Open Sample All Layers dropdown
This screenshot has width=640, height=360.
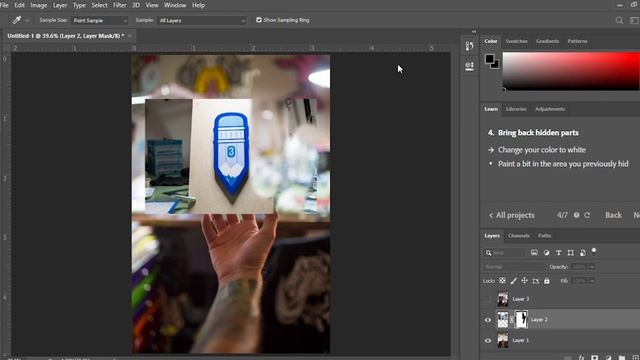point(202,20)
